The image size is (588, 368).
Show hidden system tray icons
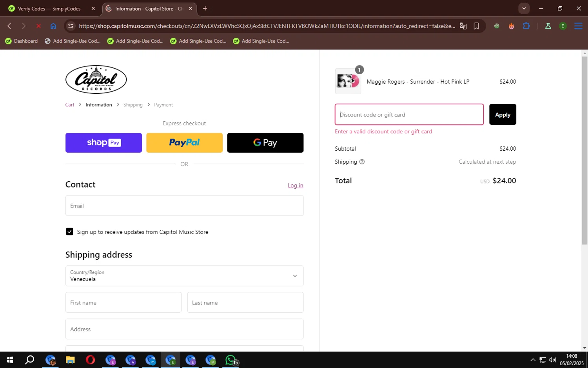click(533, 360)
